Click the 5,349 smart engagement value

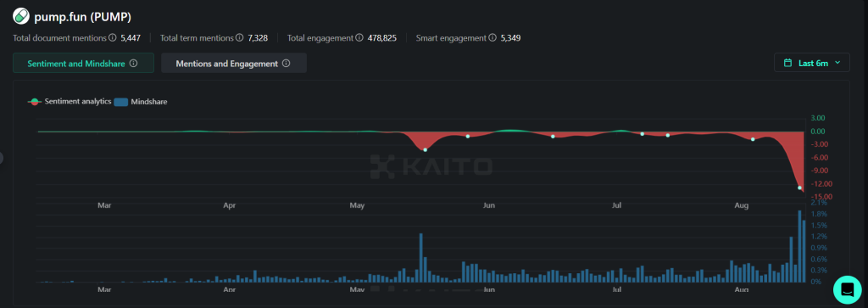[510, 38]
